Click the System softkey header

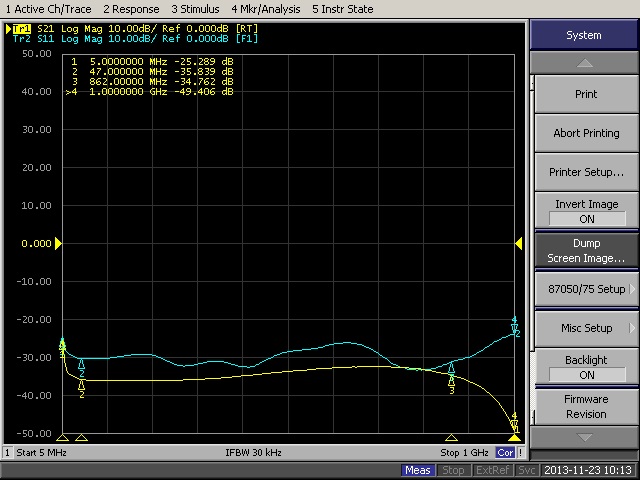pyautogui.click(x=584, y=35)
